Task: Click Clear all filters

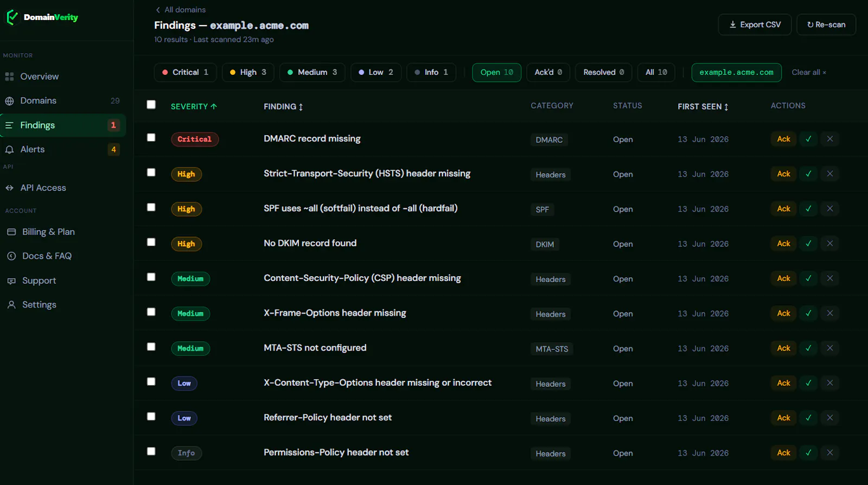Action: (809, 73)
